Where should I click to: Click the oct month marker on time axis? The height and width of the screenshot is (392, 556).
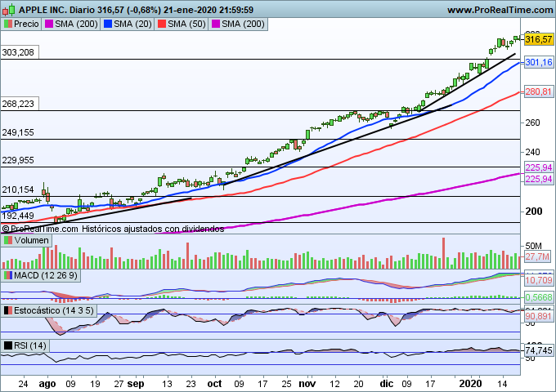click(214, 384)
